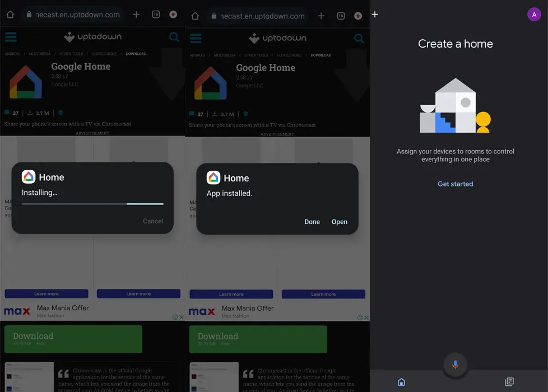Viewport: 548px width, 392px height.
Task: Tap the plus icon in the Google Home app
Action: [375, 15]
